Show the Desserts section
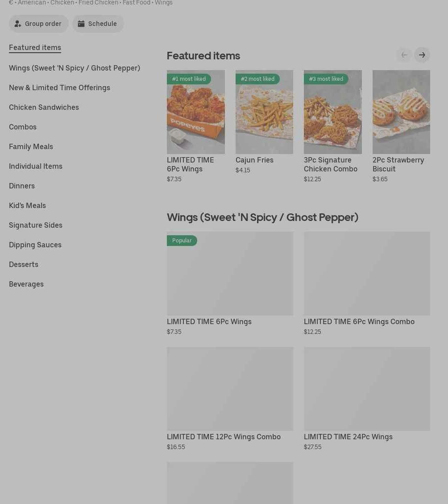 [x=24, y=264]
